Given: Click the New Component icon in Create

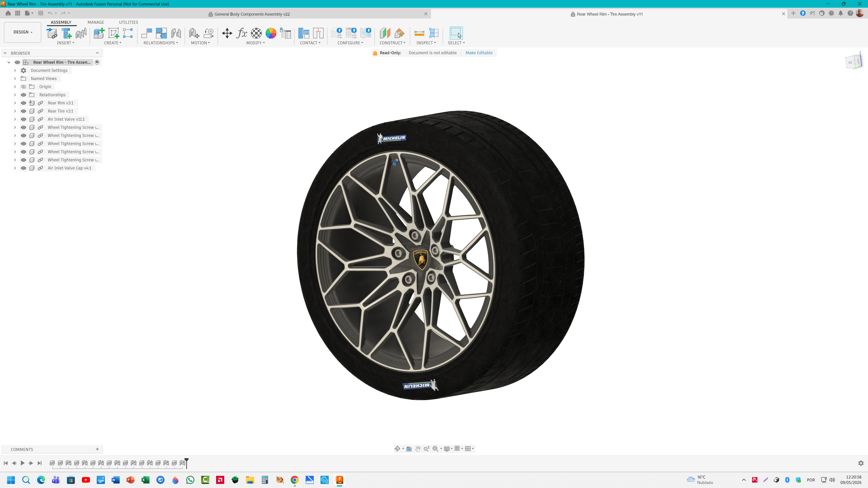Looking at the screenshot, I should 99,33.
